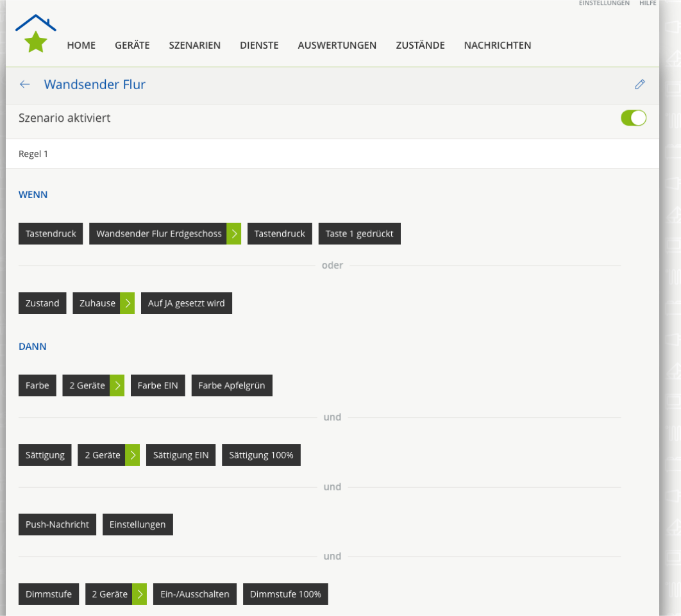Go to the Auswertungen menu item
Viewport: 681px width, 616px height.
tap(337, 45)
